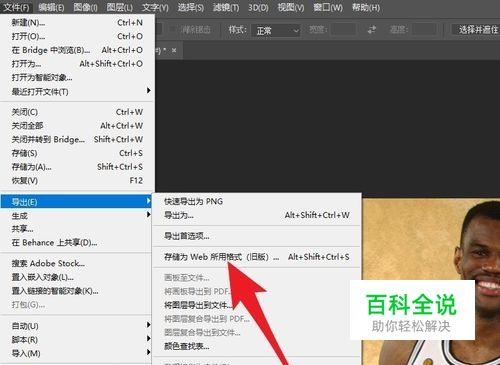The image size is (500, 365).
Task: Select 恢复(V) menu entry
Action: click(x=77, y=180)
